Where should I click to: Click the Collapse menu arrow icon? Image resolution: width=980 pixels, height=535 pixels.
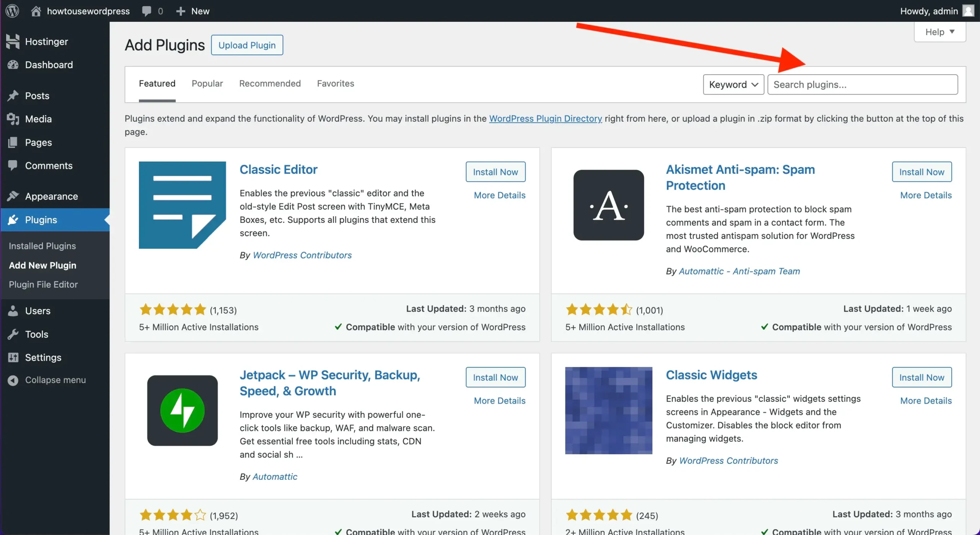(13, 380)
